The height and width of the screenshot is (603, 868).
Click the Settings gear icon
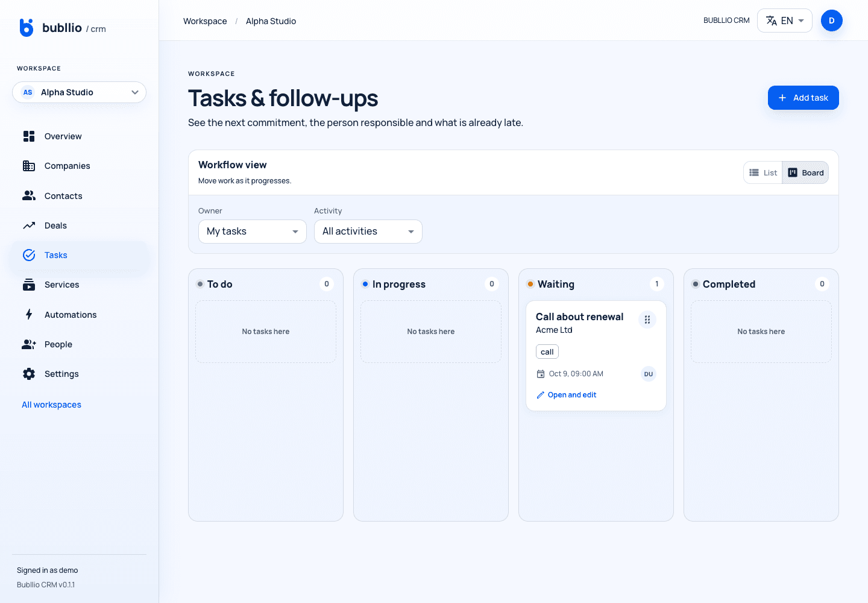tap(29, 374)
